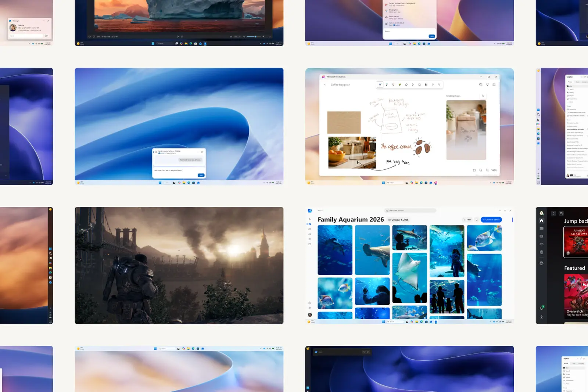Open the October 1, 2026 date picker
The width and height of the screenshot is (588, 392).
(x=398, y=220)
